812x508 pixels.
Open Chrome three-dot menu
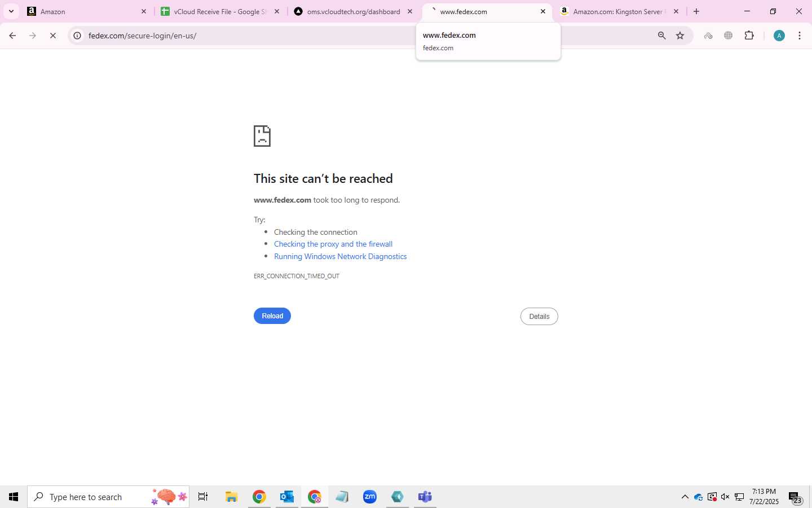coord(800,36)
